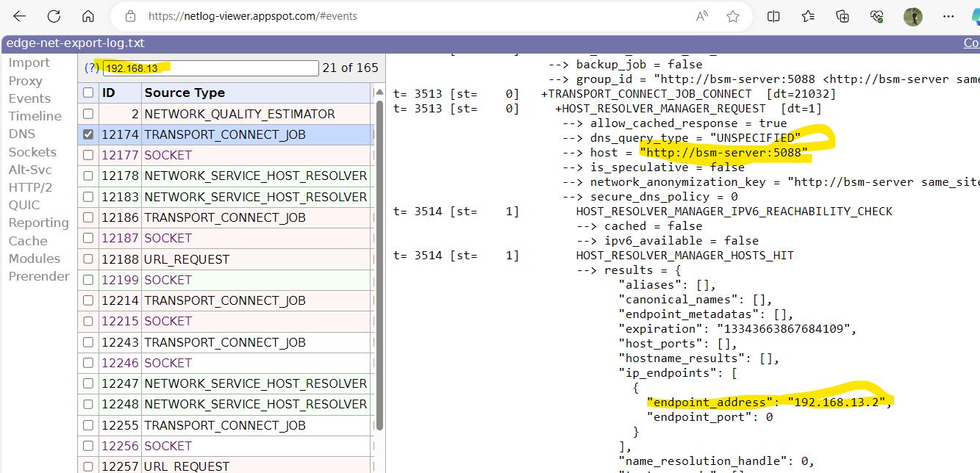Add this page to favorites star icon

point(733,16)
